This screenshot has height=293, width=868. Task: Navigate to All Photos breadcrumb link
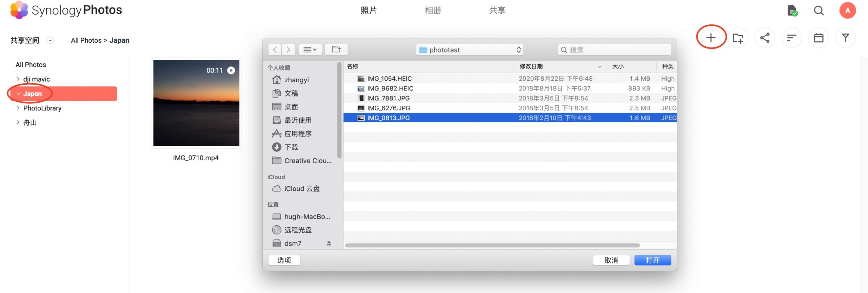[x=86, y=40]
